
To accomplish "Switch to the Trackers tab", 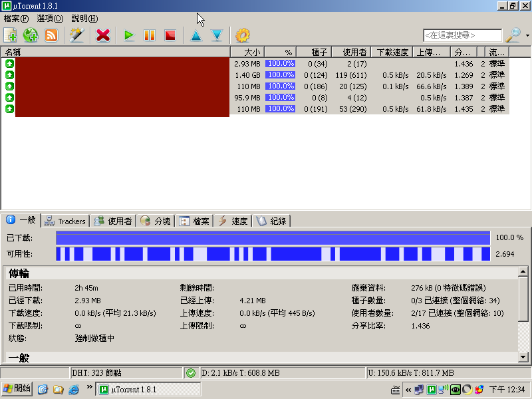I will [x=65, y=221].
